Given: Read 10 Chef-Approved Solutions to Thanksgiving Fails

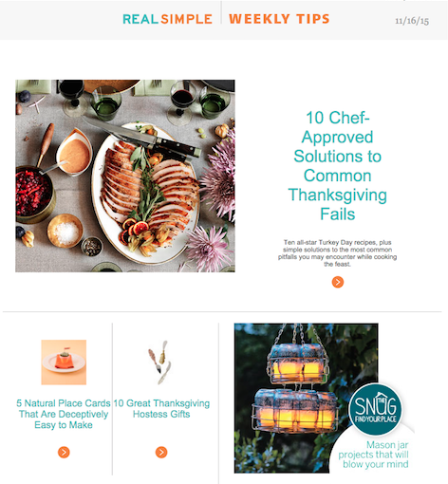Looking at the screenshot, I should tap(338, 166).
